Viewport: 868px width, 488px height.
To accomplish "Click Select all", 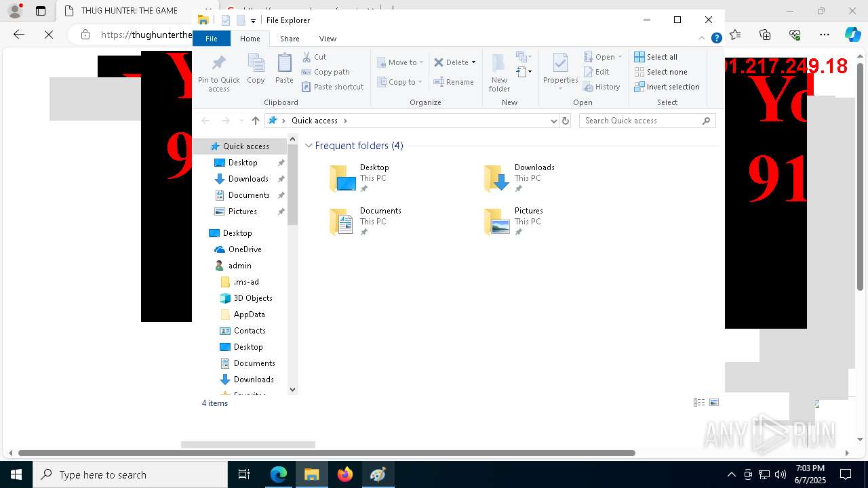I will coord(656,57).
